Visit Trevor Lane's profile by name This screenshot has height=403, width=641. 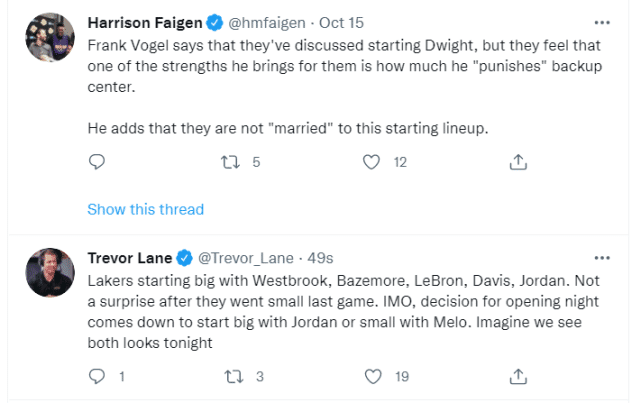(x=130, y=257)
